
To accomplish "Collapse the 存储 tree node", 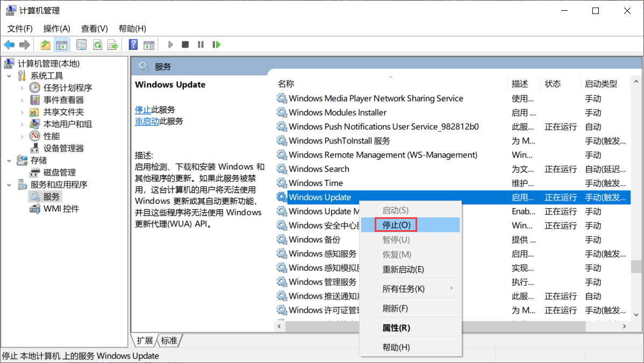I will [9, 160].
